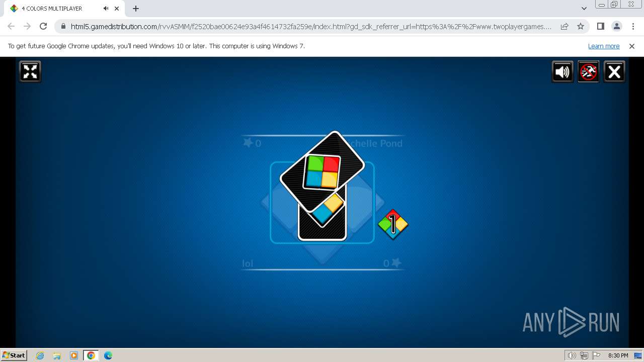
Task: Click the opponent's star score 0
Action: tap(252, 143)
